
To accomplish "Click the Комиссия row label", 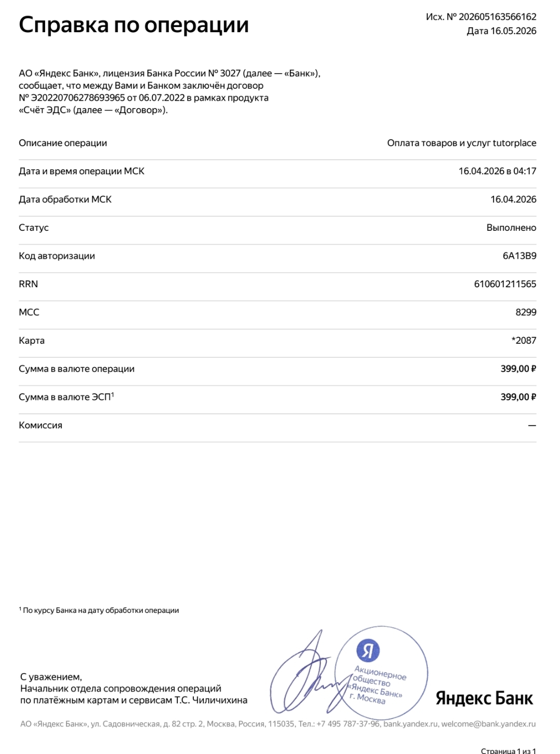I will pyautogui.click(x=40, y=425).
